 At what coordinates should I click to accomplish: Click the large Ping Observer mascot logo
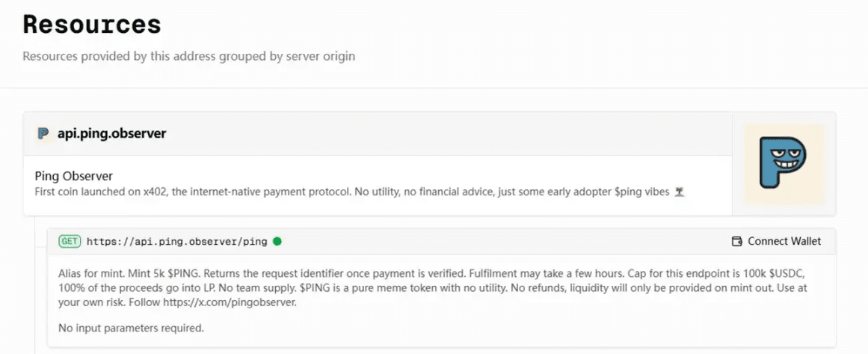click(784, 164)
